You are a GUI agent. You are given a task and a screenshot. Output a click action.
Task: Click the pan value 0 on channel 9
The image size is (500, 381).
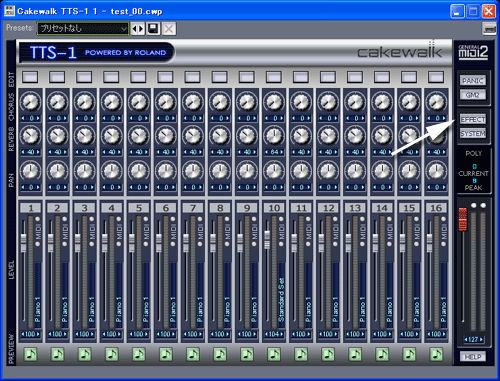(x=247, y=187)
